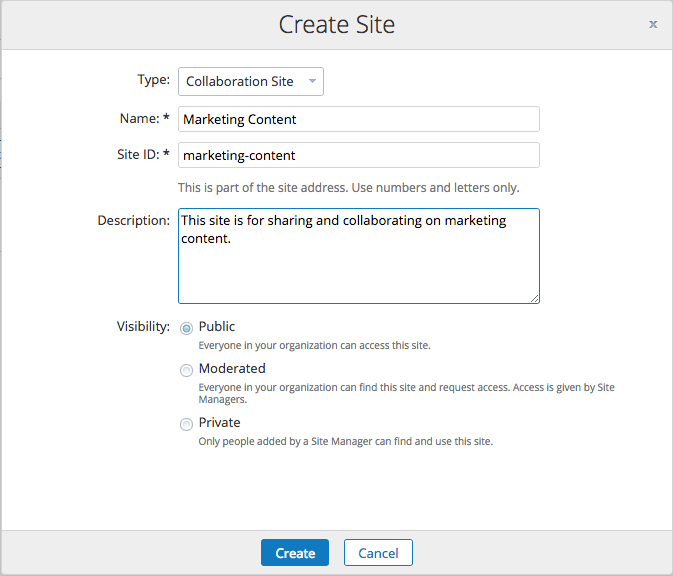Click the Create Site dialog title
Screen dimensions: 673x576
pyautogui.click(x=336, y=24)
